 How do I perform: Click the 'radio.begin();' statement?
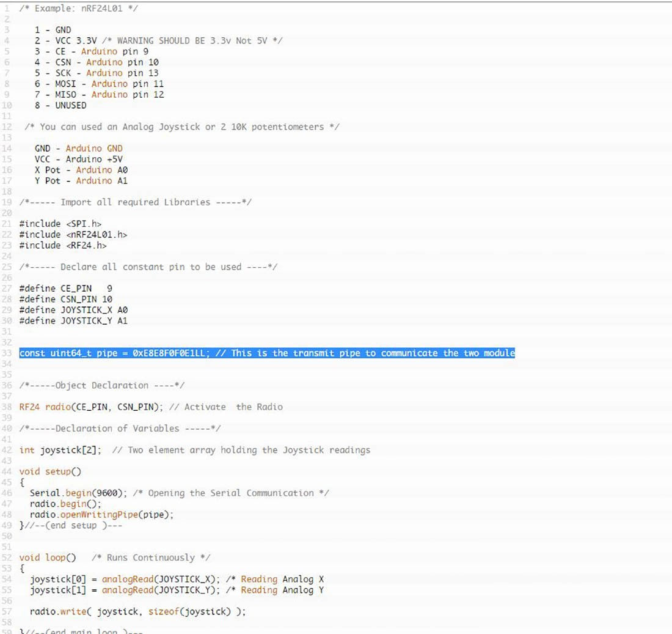(65, 504)
